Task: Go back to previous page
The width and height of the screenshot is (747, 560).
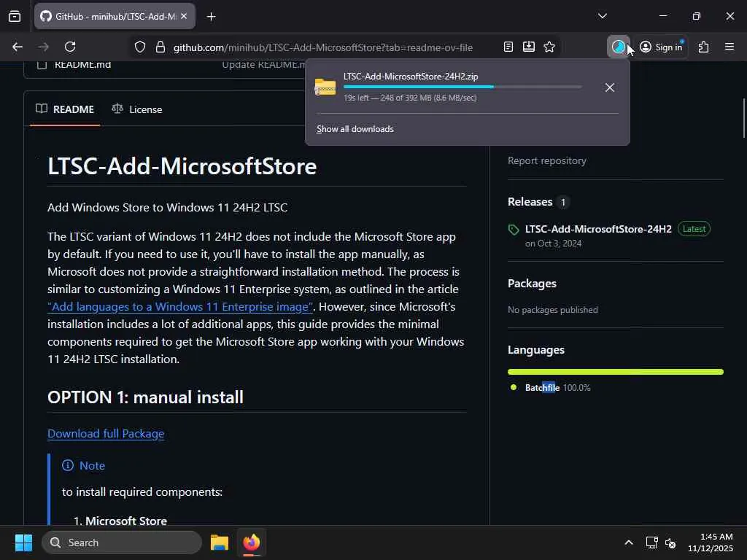Action: tap(18, 47)
